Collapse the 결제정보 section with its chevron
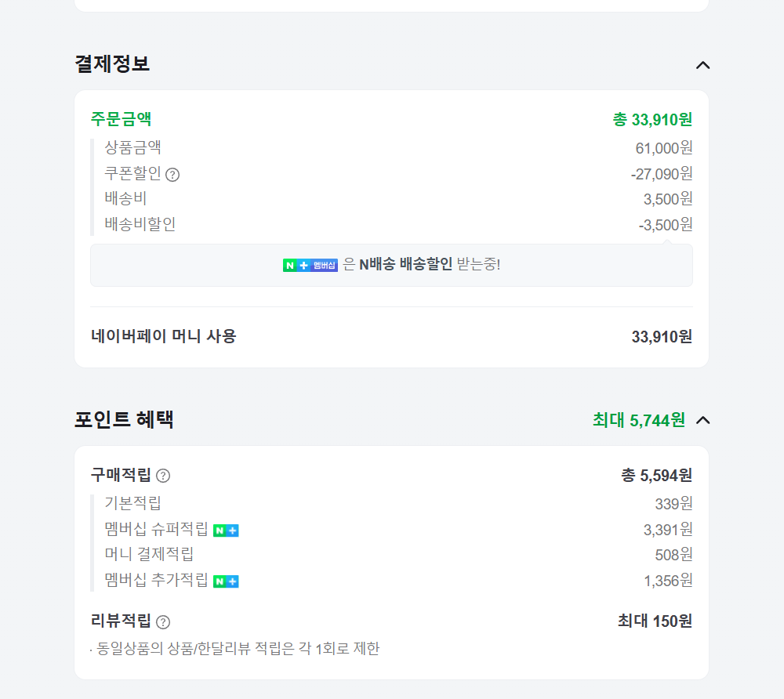This screenshot has height=699, width=784. click(703, 65)
